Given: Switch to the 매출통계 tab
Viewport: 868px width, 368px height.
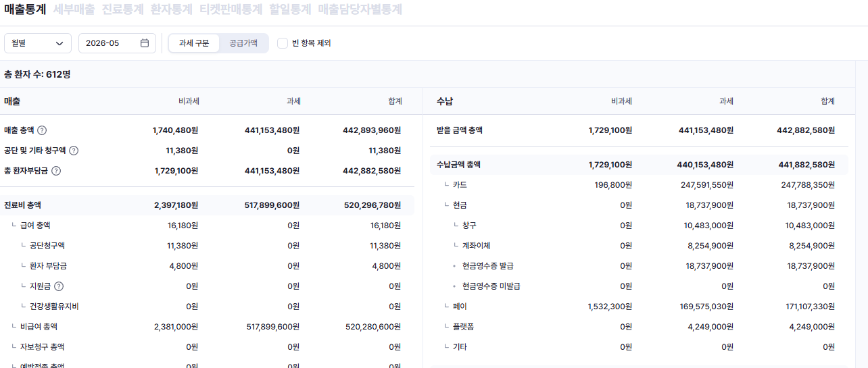Looking at the screenshot, I should pyautogui.click(x=25, y=9).
